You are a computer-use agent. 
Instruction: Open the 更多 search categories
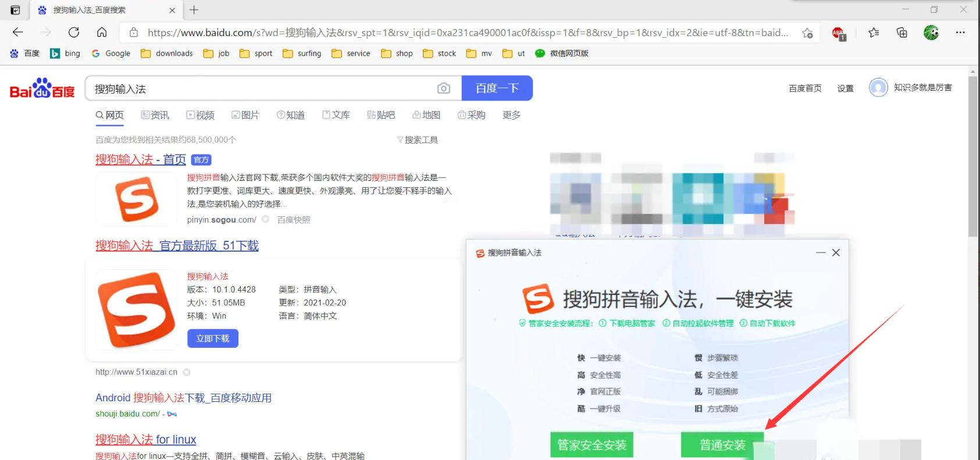click(x=512, y=115)
